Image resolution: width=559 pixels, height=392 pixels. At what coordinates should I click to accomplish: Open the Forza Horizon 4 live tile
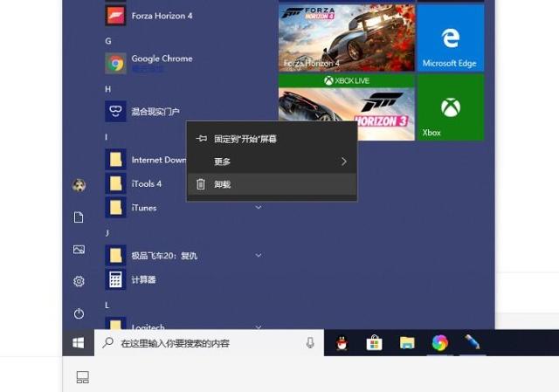tap(347, 38)
